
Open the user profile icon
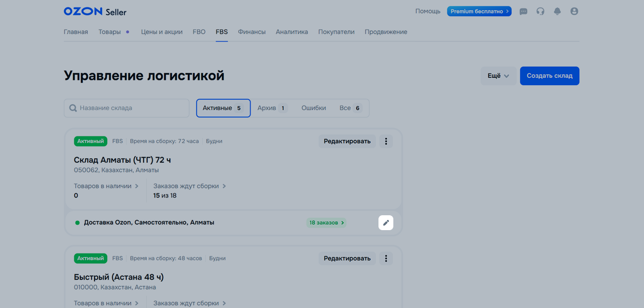[574, 11]
